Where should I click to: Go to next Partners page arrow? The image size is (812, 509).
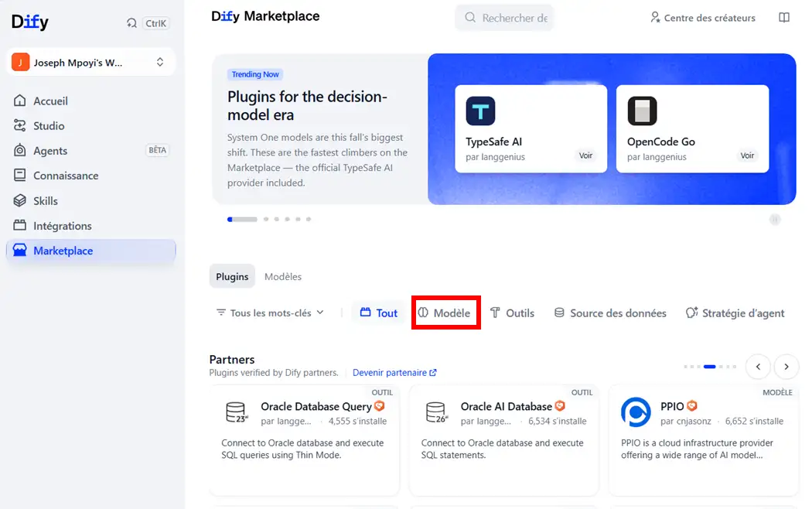coord(786,367)
